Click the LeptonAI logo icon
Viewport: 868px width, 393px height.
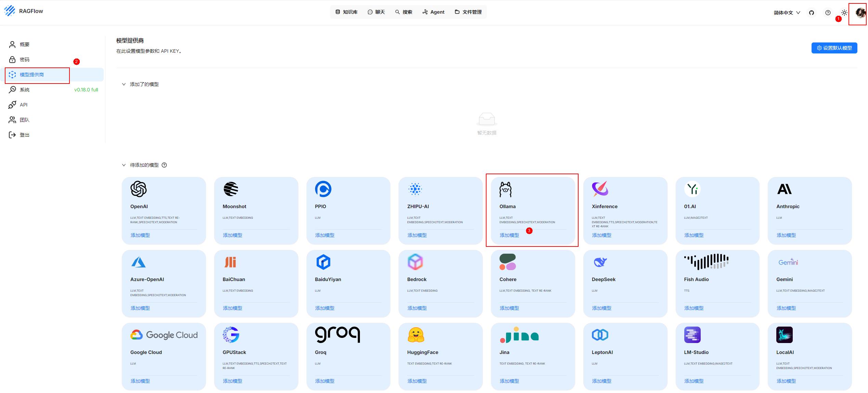point(600,335)
